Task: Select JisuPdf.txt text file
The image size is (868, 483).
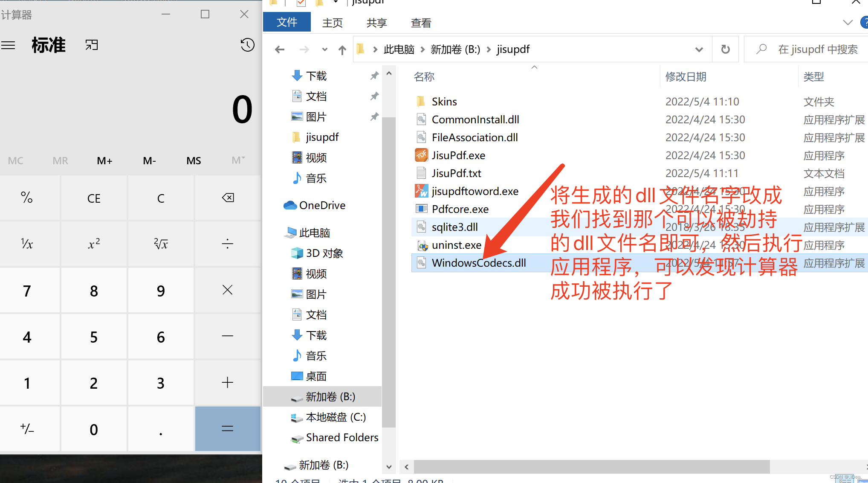Action: [456, 173]
